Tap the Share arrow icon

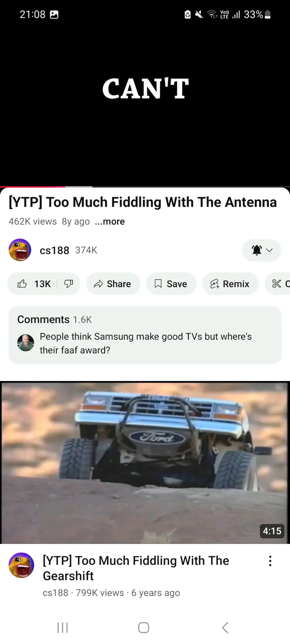98,284
